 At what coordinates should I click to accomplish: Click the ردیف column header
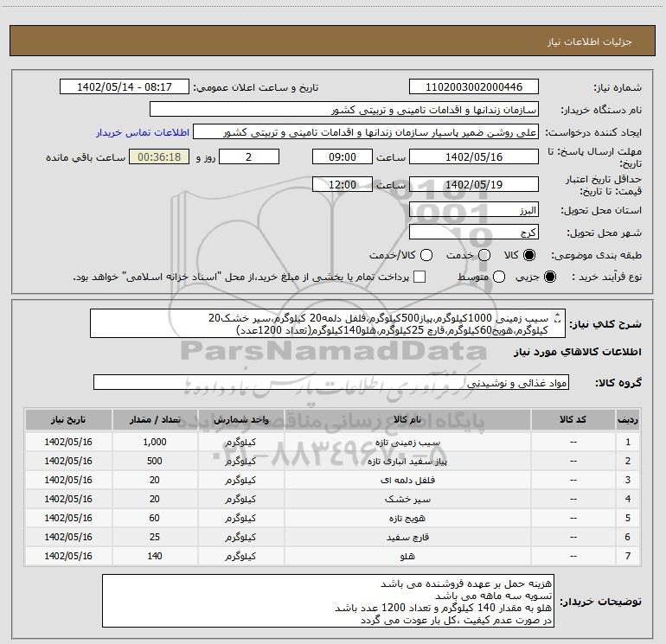pos(628,419)
